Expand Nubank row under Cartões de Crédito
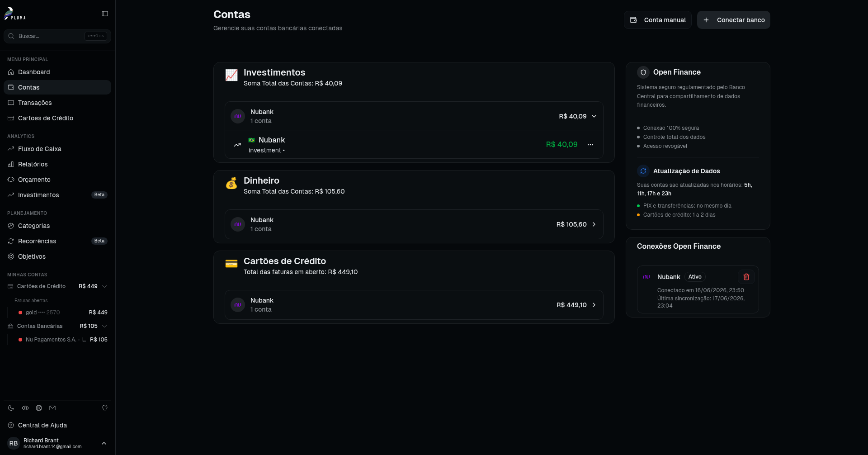The image size is (868, 455). 594,305
